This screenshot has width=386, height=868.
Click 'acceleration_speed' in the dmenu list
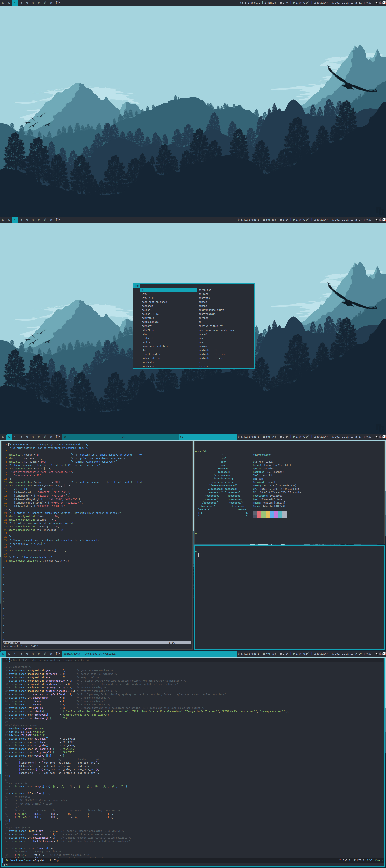[x=154, y=302]
